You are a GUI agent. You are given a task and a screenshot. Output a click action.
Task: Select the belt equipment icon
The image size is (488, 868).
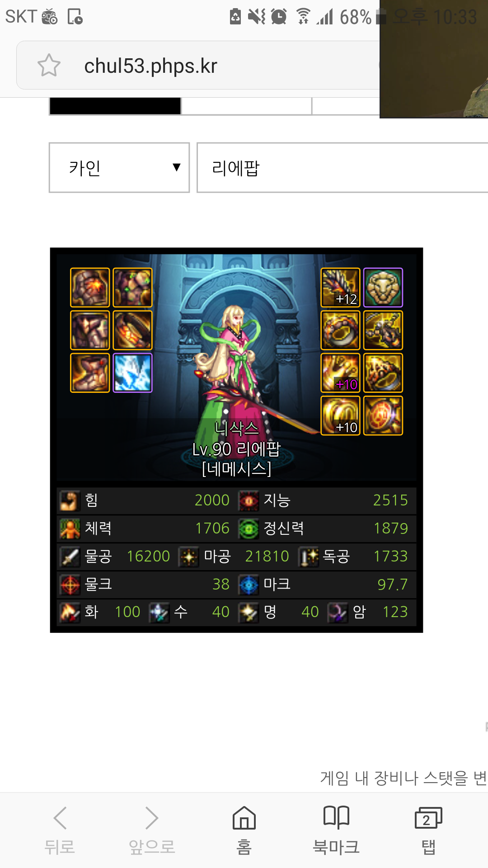point(132,330)
